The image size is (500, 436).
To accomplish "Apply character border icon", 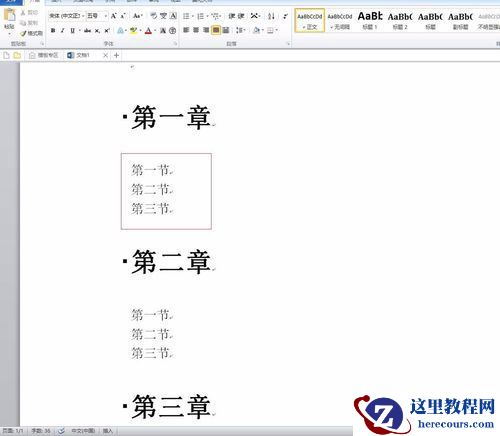I will tap(173, 16).
